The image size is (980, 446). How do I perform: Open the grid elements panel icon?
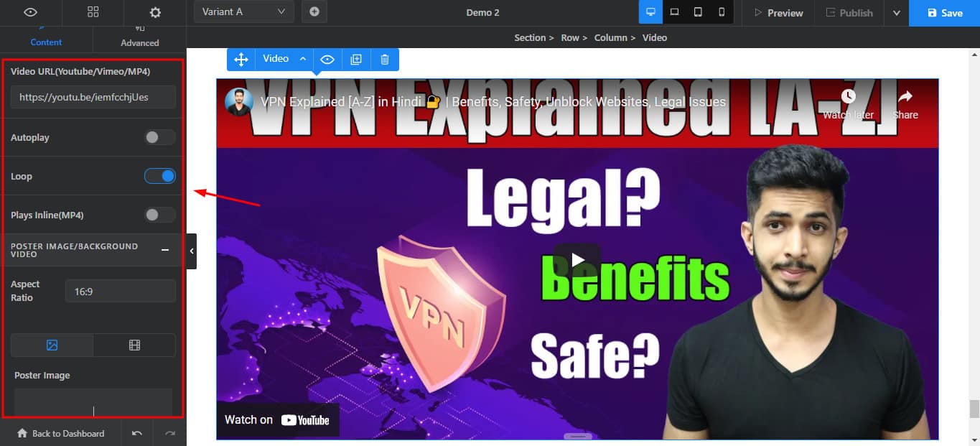93,12
